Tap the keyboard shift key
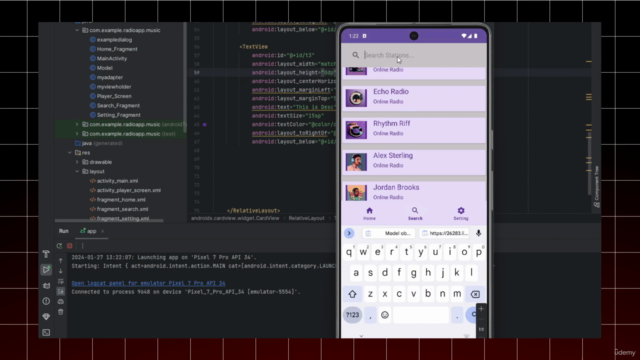 (353, 294)
